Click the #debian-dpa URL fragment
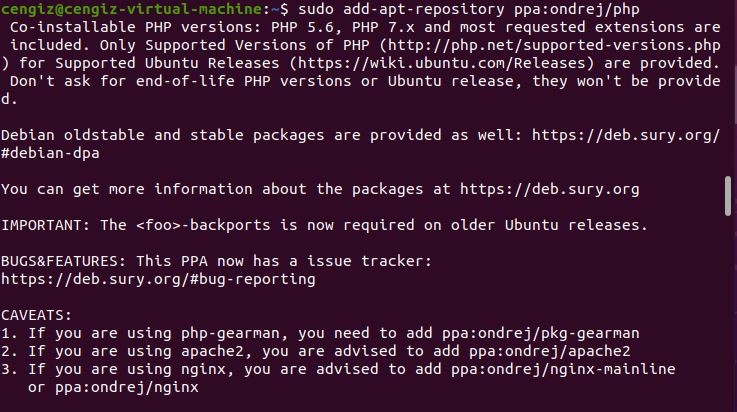This screenshot has height=412, width=737. [50, 153]
